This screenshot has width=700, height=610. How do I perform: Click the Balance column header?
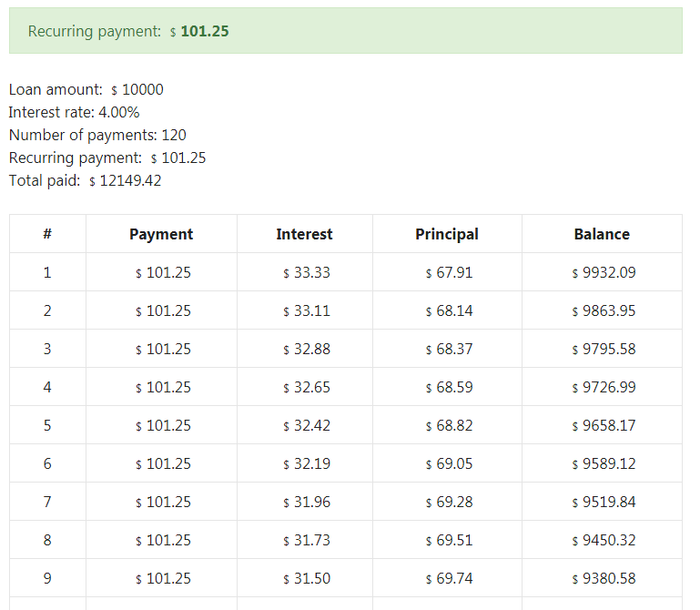[x=602, y=234]
